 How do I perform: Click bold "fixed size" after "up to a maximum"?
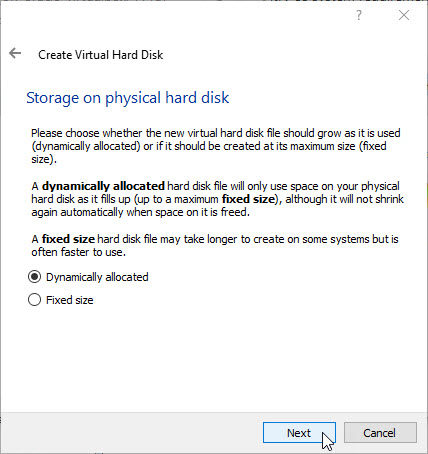click(248, 199)
